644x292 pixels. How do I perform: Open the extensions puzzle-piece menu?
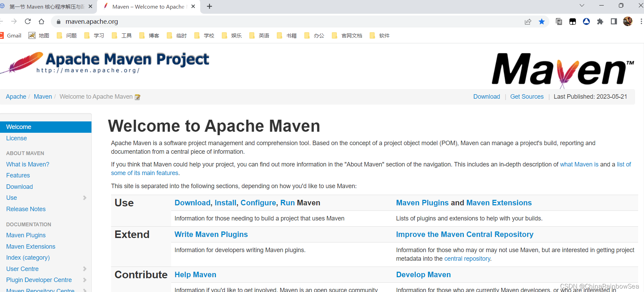(x=600, y=22)
